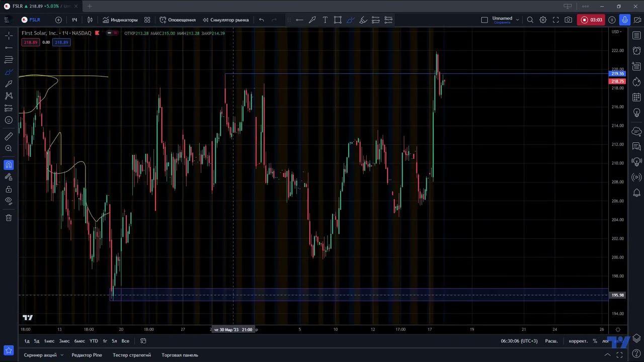
Task: Open object tree layers panel
Action: point(636,338)
